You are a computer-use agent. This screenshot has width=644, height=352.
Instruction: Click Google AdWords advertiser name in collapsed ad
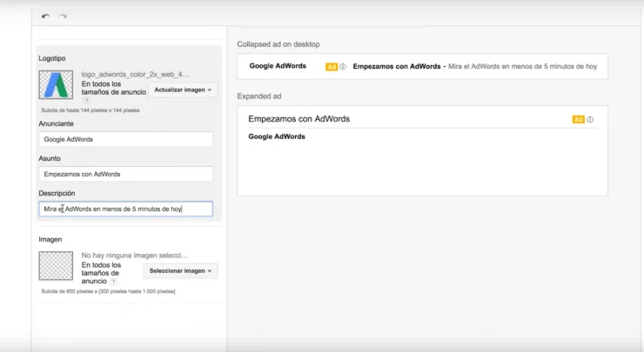tap(278, 66)
